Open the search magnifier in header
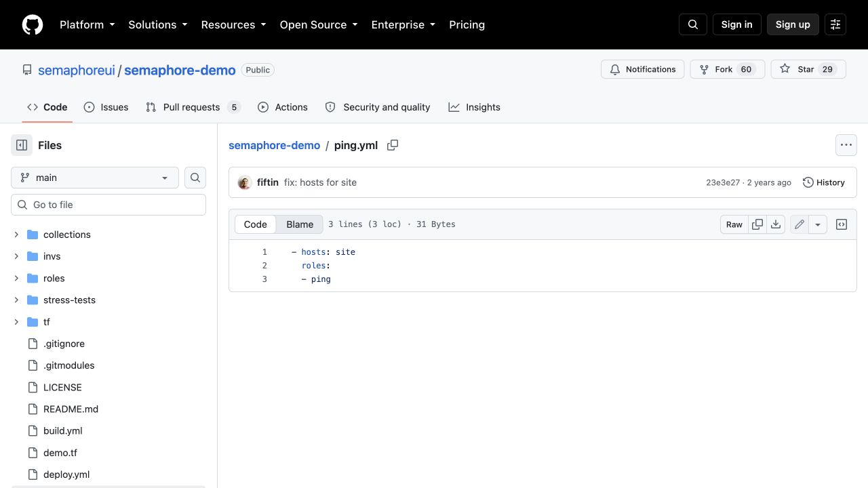Image resolution: width=868 pixels, height=488 pixels. (x=693, y=24)
